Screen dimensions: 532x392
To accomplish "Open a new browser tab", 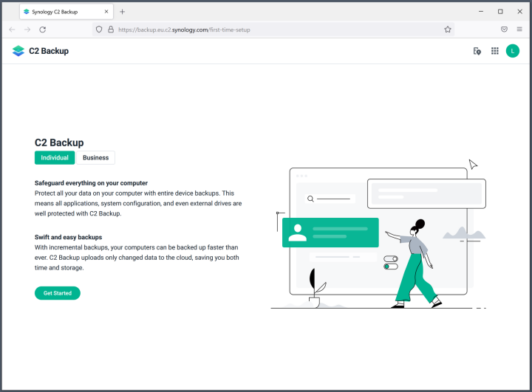I will 123,12.
